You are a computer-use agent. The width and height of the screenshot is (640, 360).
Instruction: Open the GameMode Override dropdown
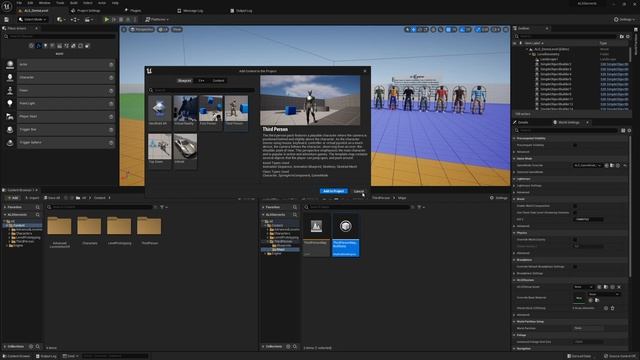click(587, 165)
